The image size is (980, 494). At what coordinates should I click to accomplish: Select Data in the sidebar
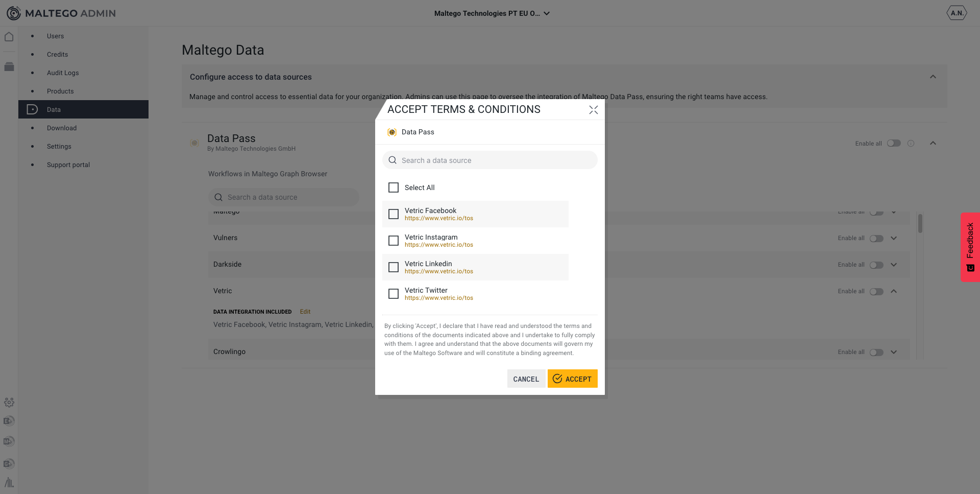(83, 109)
